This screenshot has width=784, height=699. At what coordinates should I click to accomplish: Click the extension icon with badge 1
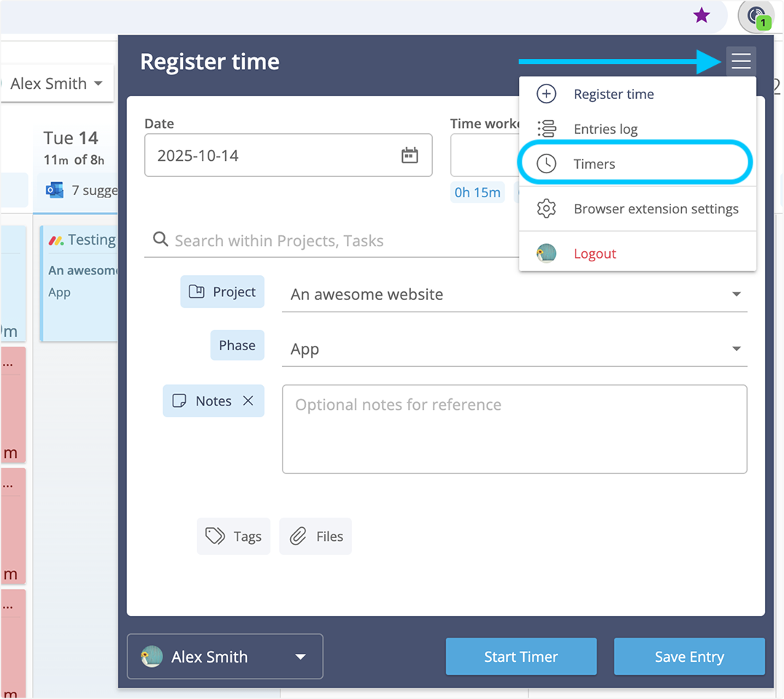pos(756,16)
